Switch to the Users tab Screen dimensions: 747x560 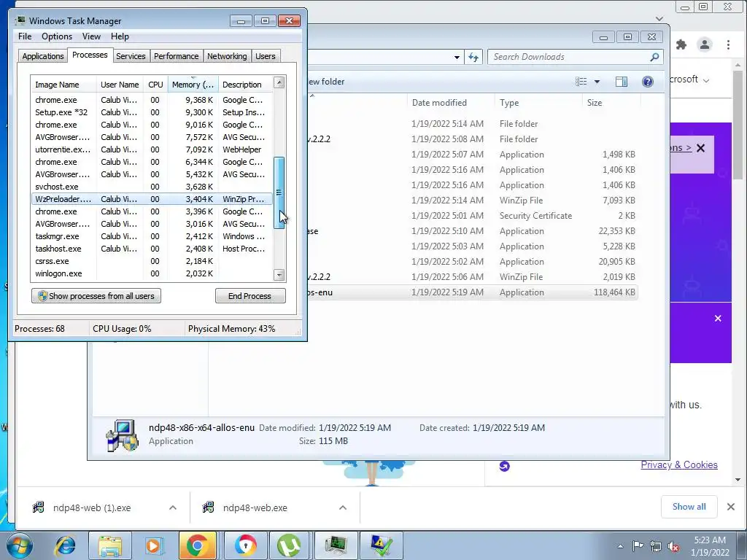266,56
